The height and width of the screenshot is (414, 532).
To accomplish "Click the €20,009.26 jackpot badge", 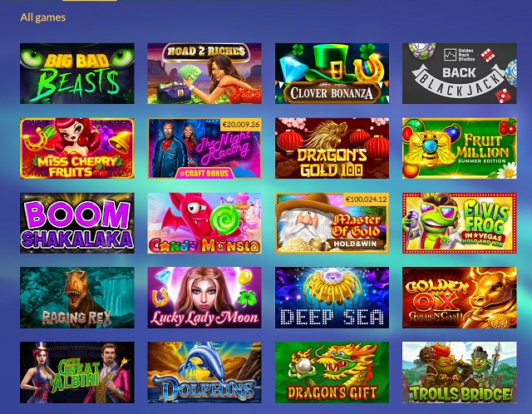I will tap(240, 125).
